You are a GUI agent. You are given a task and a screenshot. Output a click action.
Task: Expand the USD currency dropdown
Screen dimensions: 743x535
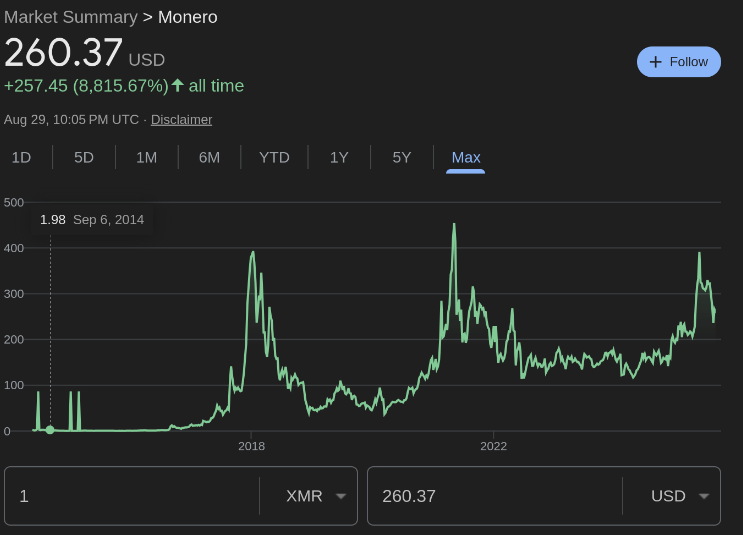tap(678, 496)
